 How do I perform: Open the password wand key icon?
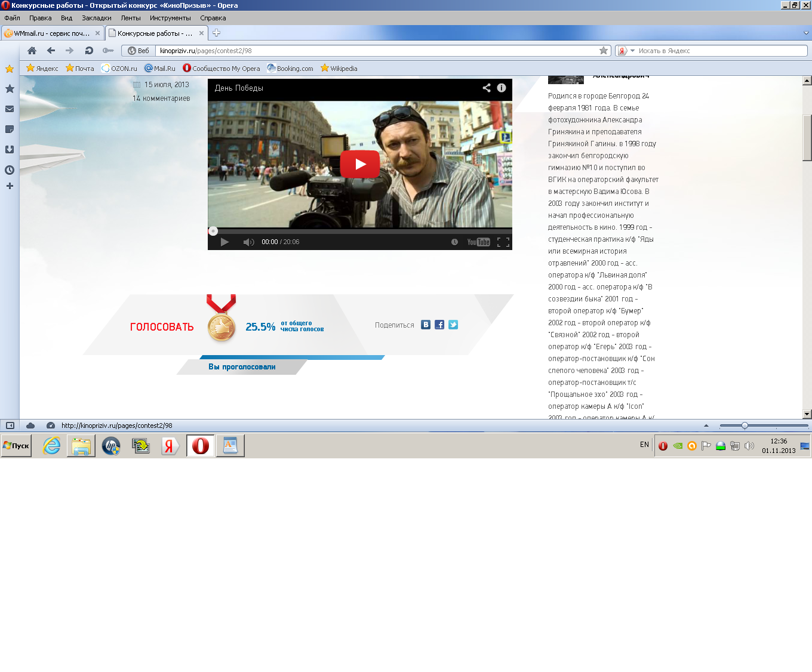[x=108, y=51]
